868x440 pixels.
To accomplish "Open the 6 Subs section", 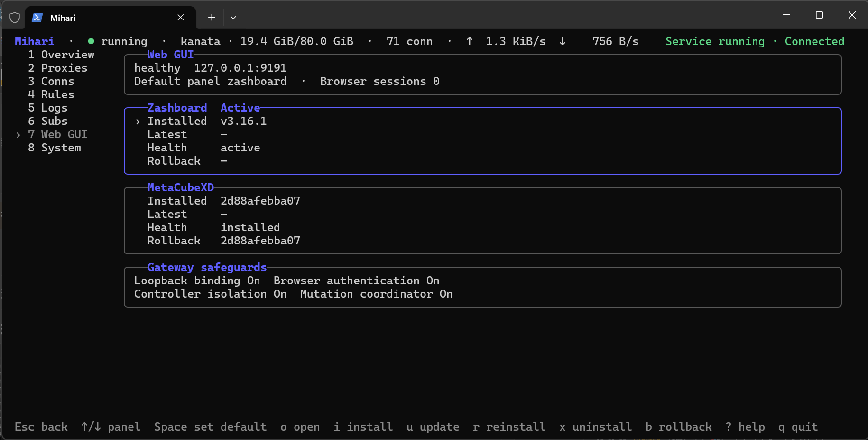I will click(x=48, y=121).
